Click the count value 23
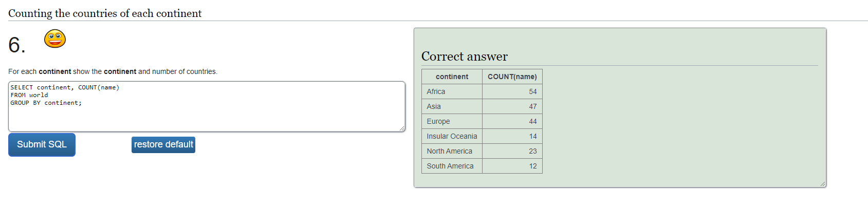This screenshot has width=868, height=206. pos(532,151)
